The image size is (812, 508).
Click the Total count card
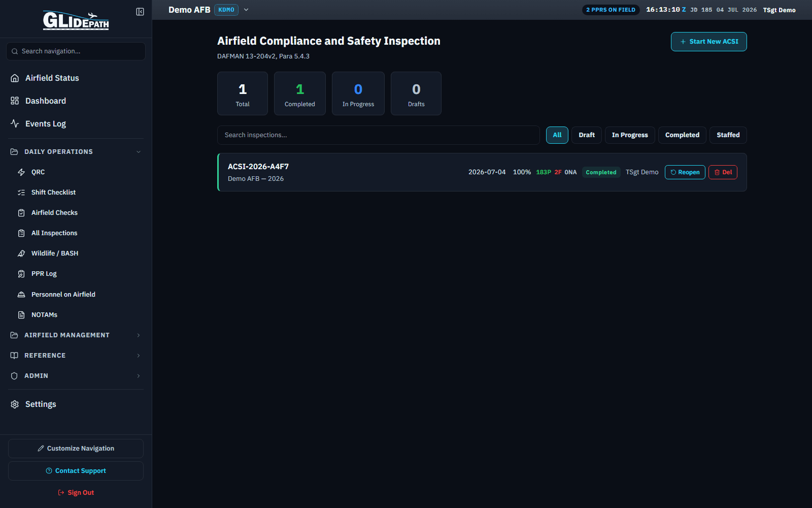click(x=243, y=93)
